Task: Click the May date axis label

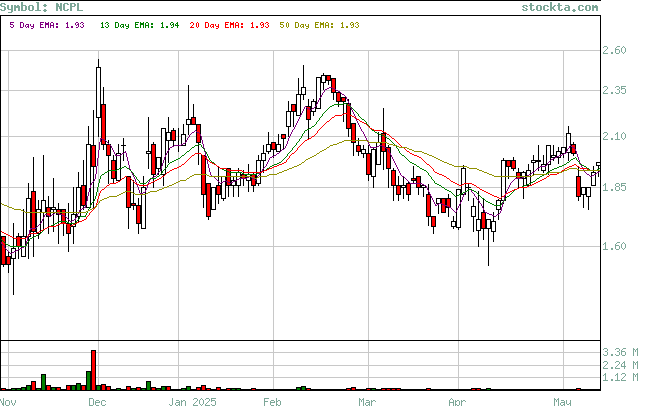Action: click(x=562, y=401)
